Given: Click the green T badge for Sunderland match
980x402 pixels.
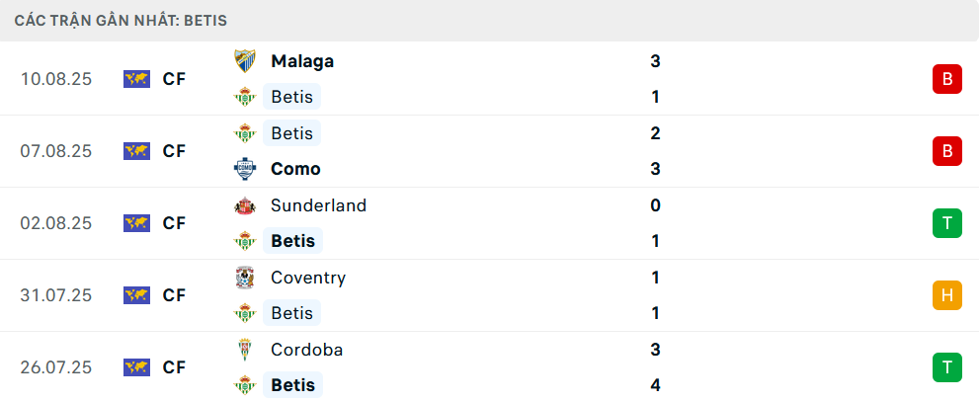Looking at the screenshot, I should coord(946,223).
